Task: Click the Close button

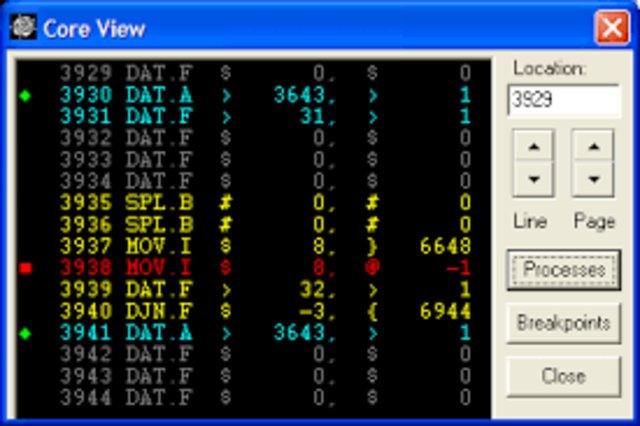Action: click(564, 376)
